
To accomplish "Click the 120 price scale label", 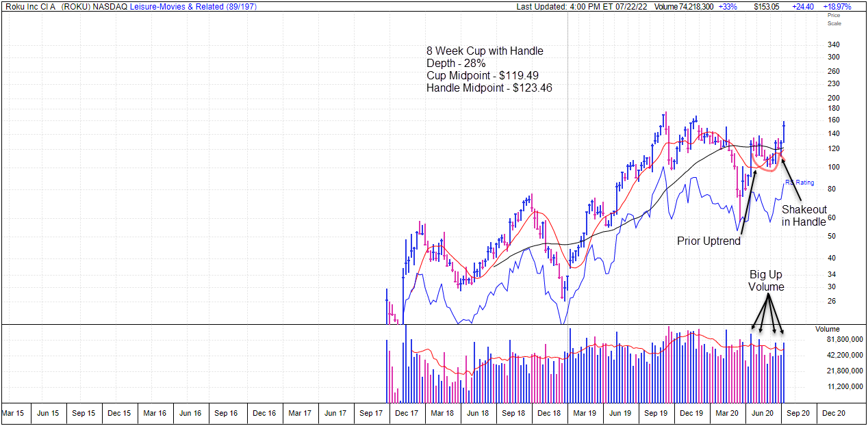I will tap(834, 149).
